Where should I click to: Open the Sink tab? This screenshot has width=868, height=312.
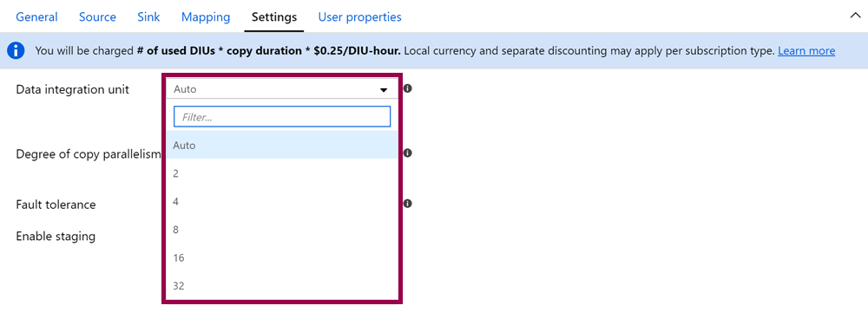(x=148, y=17)
